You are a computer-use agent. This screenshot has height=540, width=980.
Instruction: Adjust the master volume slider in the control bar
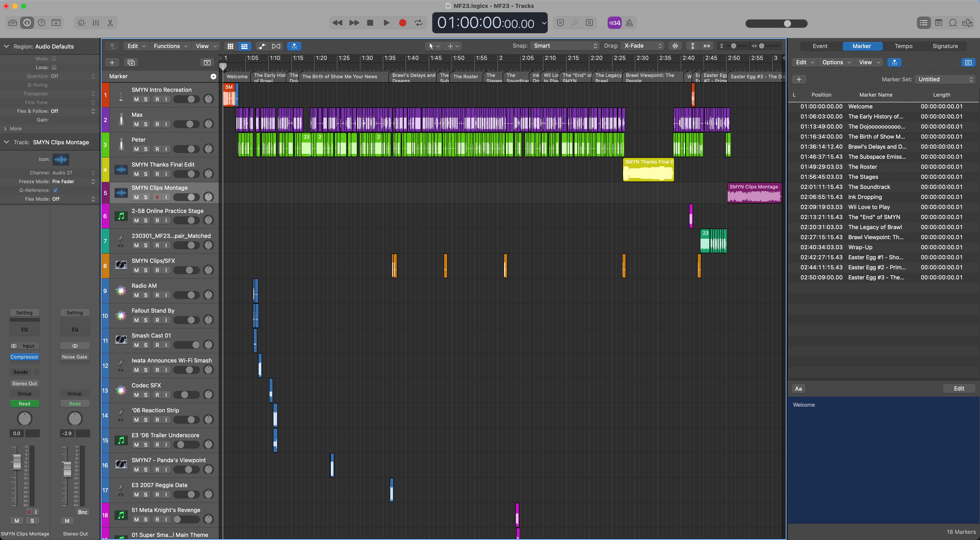click(787, 24)
